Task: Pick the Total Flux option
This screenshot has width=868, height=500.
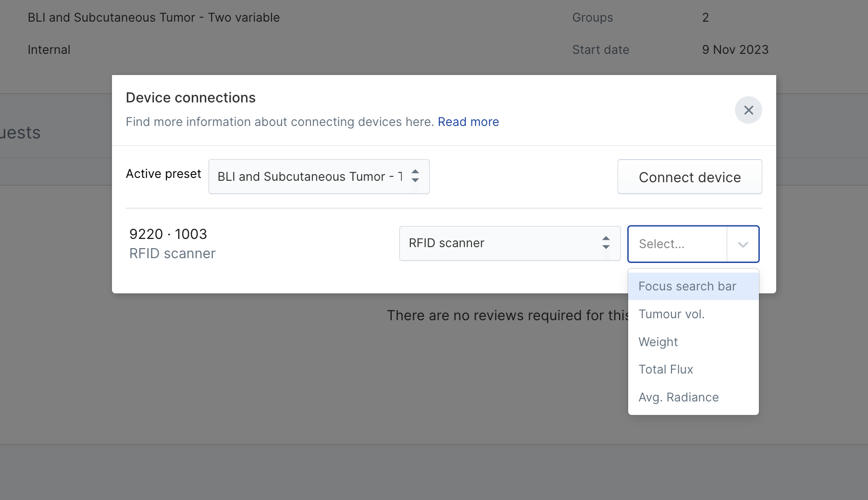Action: [x=693, y=370]
